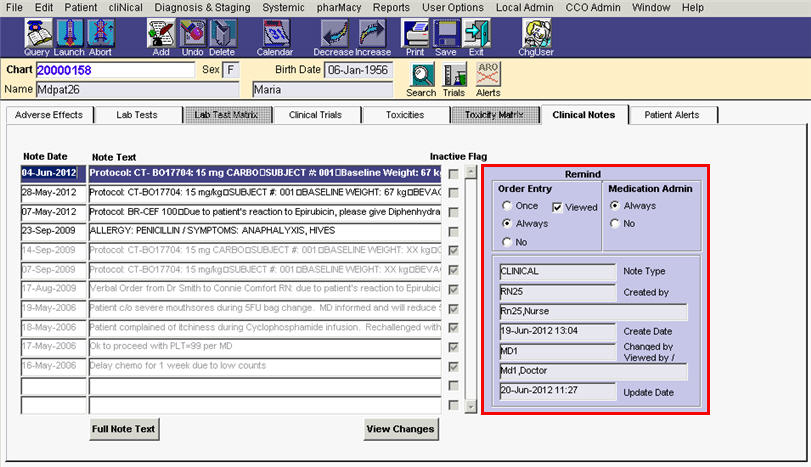Click the Save icon
This screenshot has width=811, height=467.
(446, 36)
